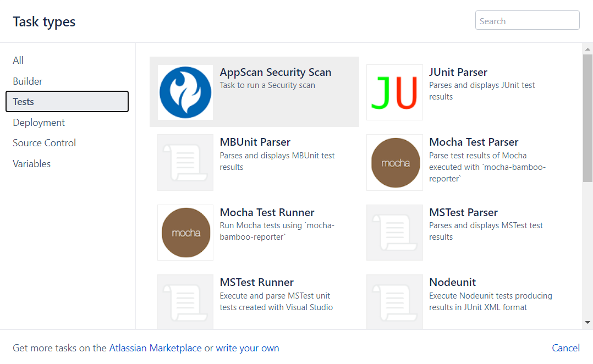Click the MSTest Runner scroll icon

185,302
